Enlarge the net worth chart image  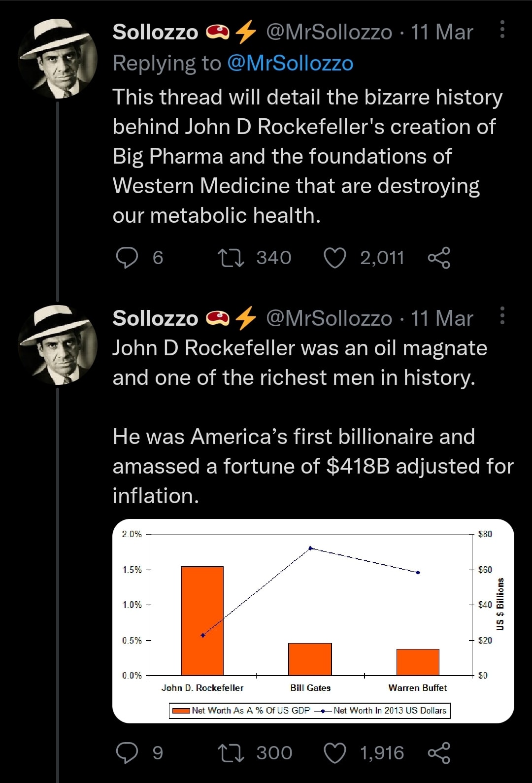[x=313, y=621]
